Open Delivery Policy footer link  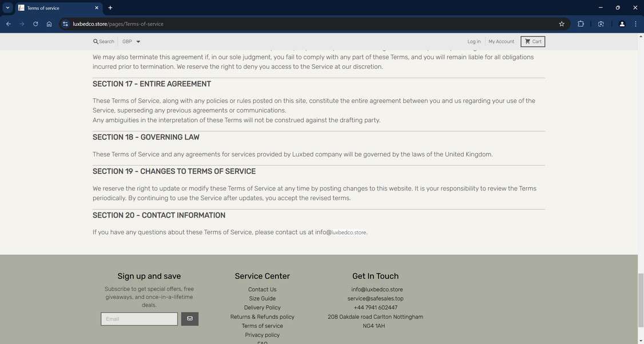(262, 307)
